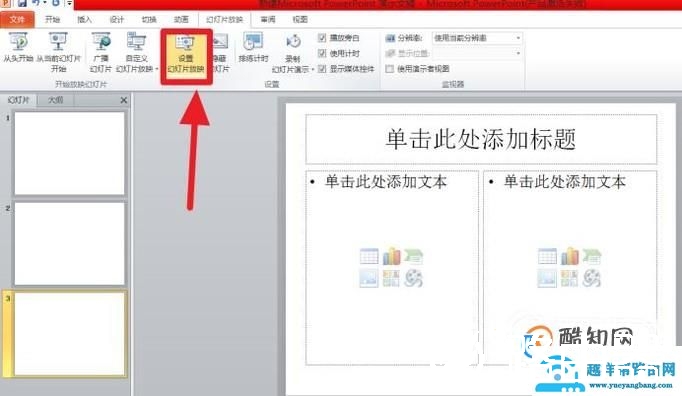Click Broadcast Slide Show (广播幻灯片)
The width and height of the screenshot is (682, 396).
click(x=101, y=52)
